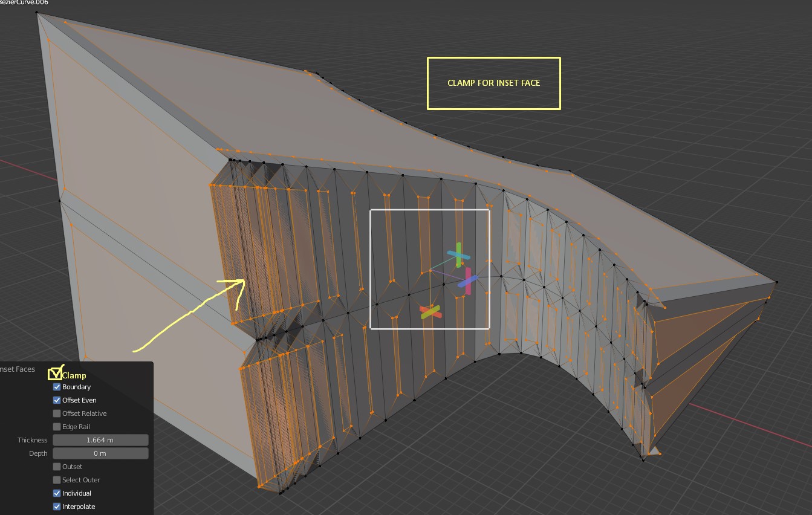Click the Thickness value field 1.664 m
812x515 pixels.
(100, 440)
